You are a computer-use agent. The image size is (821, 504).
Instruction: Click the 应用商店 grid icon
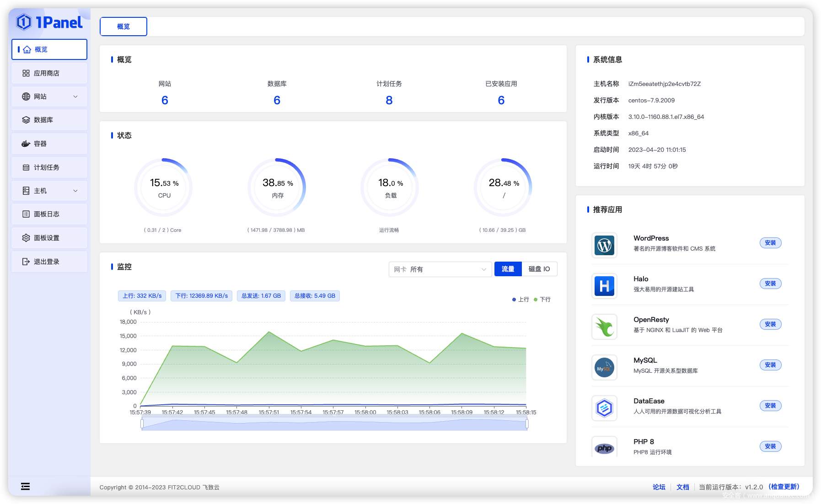(26, 73)
